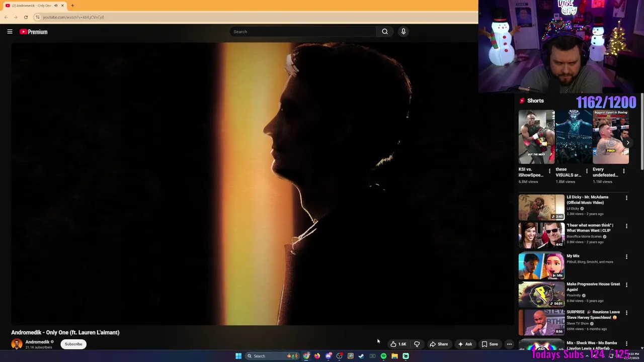Launch Firefox from taskbar

pos(317,356)
